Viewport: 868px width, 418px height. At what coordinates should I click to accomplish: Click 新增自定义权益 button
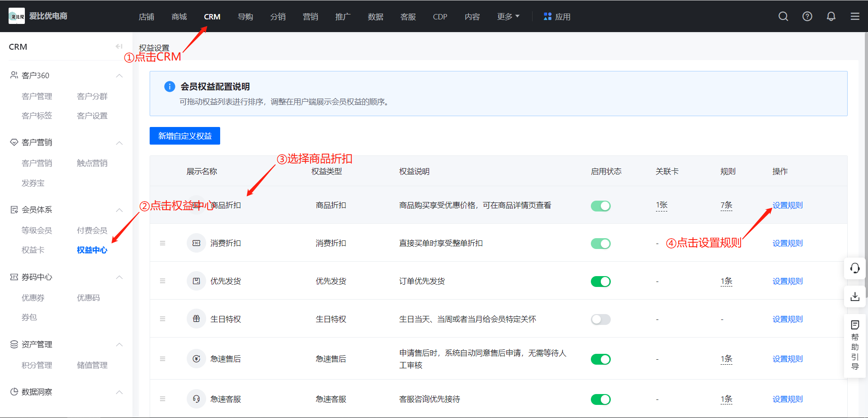coord(185,136)
